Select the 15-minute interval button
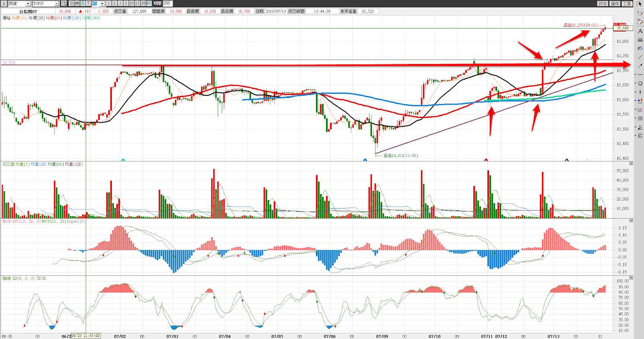This screenshot has width=644, height=339. [x=137, y=4]
